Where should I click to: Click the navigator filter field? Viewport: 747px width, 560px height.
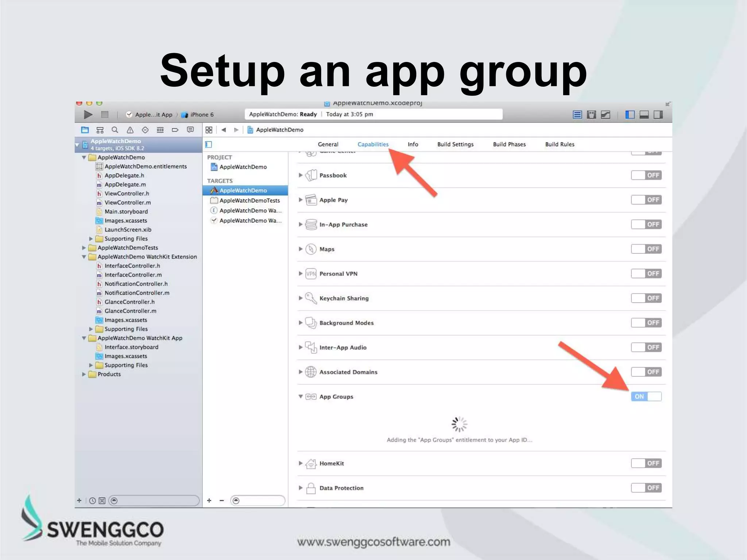coord(154,501)
